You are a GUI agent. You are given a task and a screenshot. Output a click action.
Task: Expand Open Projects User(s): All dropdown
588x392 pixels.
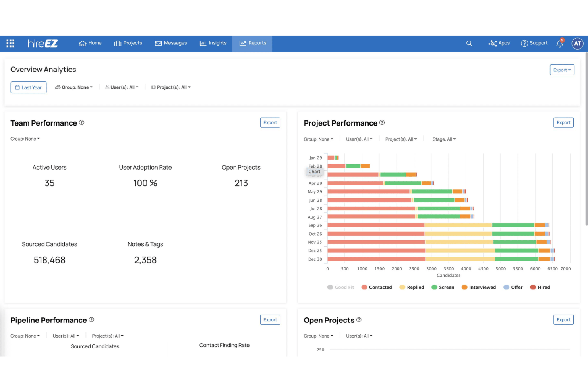(x=359, y=336)
